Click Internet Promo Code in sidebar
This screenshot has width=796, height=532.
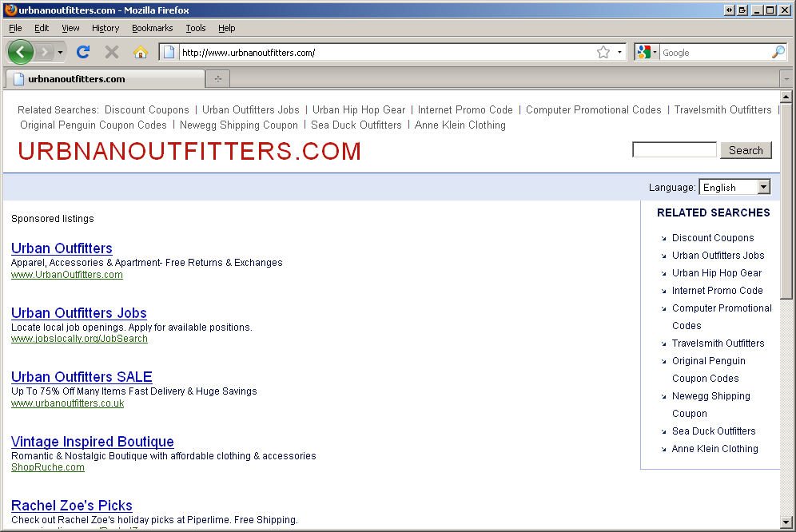(718, 291)
